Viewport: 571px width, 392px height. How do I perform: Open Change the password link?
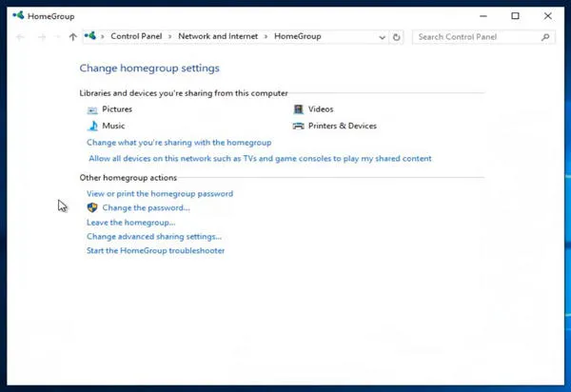point(146,207)
